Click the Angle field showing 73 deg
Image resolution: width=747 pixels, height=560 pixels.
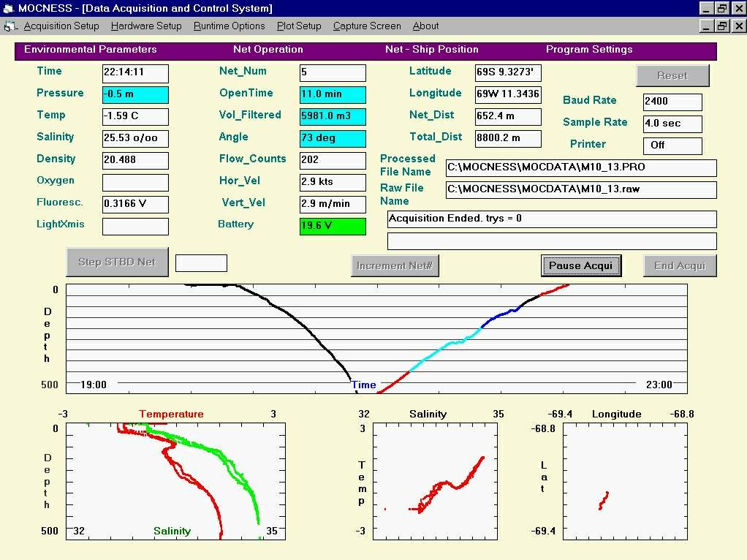click(333, 139)
